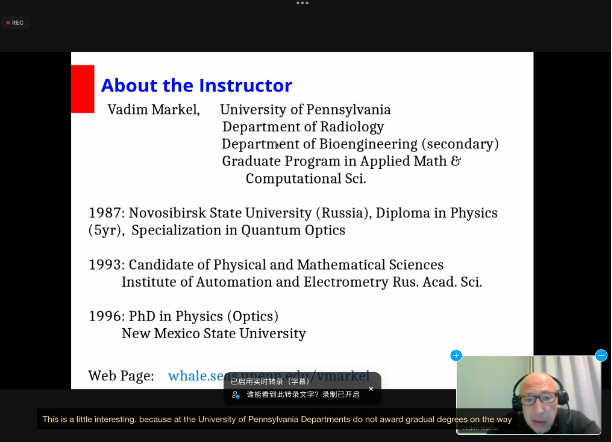Viewport: 612px width, 442px height.
Task: Click 'Department of Bioengineering (secondary)' text
Action: (x=360, y=144)
